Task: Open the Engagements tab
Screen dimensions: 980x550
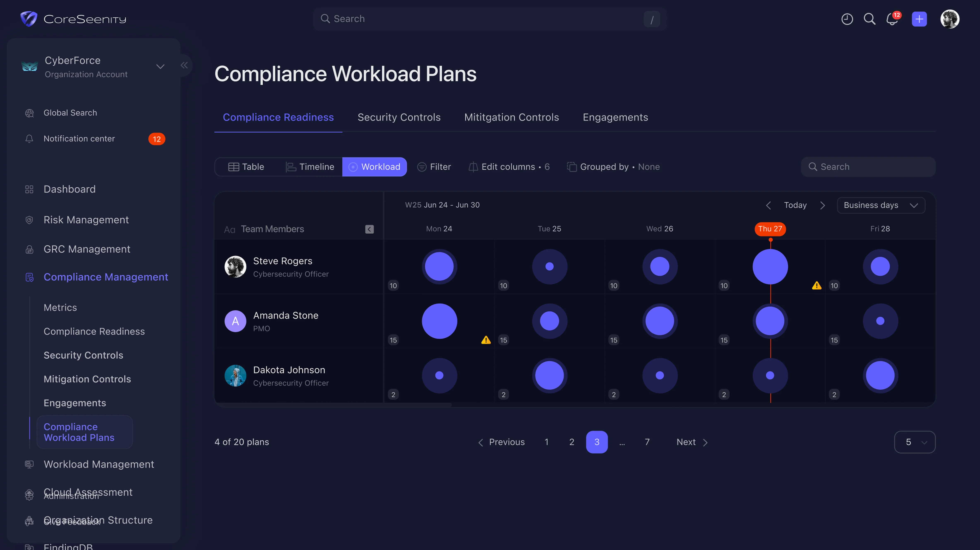Action: click(615, 117)
